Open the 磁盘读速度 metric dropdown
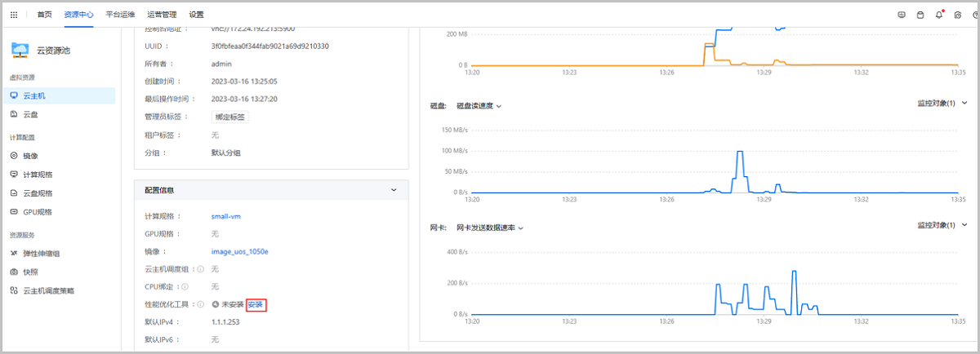The image size is (980, 354). point(479,106)
